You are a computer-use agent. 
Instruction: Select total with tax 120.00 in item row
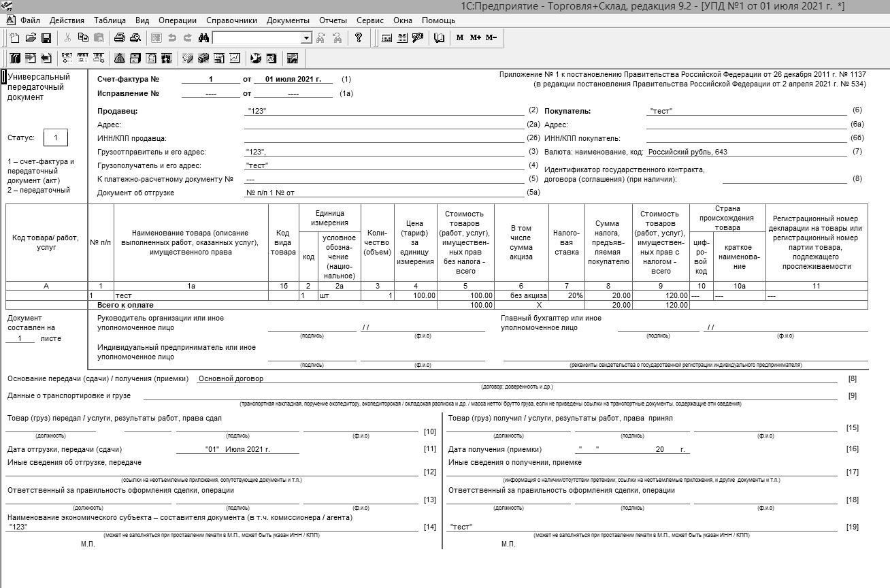point(661,296)
